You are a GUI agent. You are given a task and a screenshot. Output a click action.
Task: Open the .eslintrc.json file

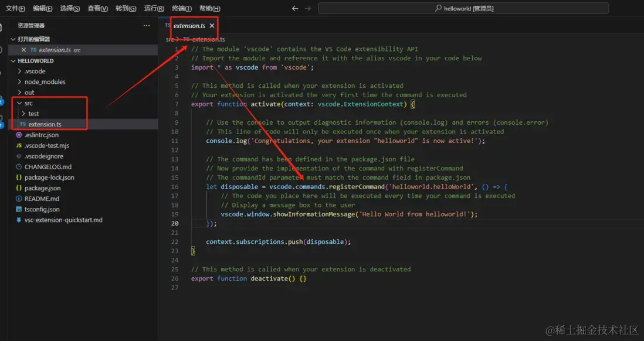(x=83, y=135)
